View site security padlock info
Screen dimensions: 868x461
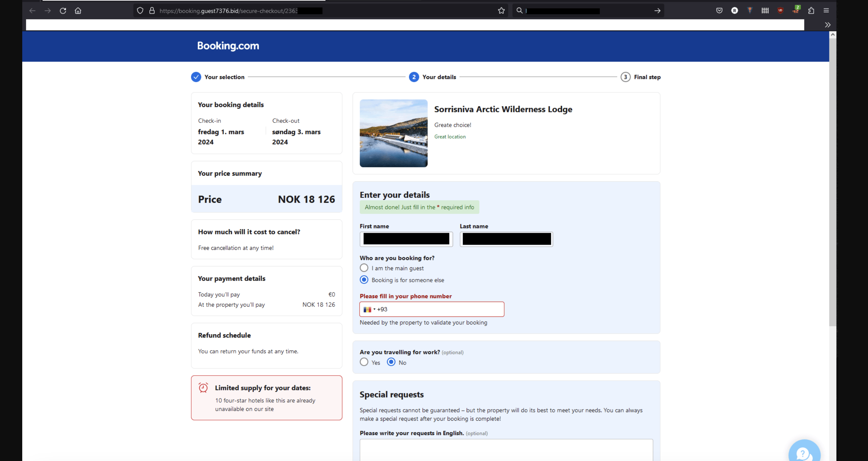(x=152, y=11)
